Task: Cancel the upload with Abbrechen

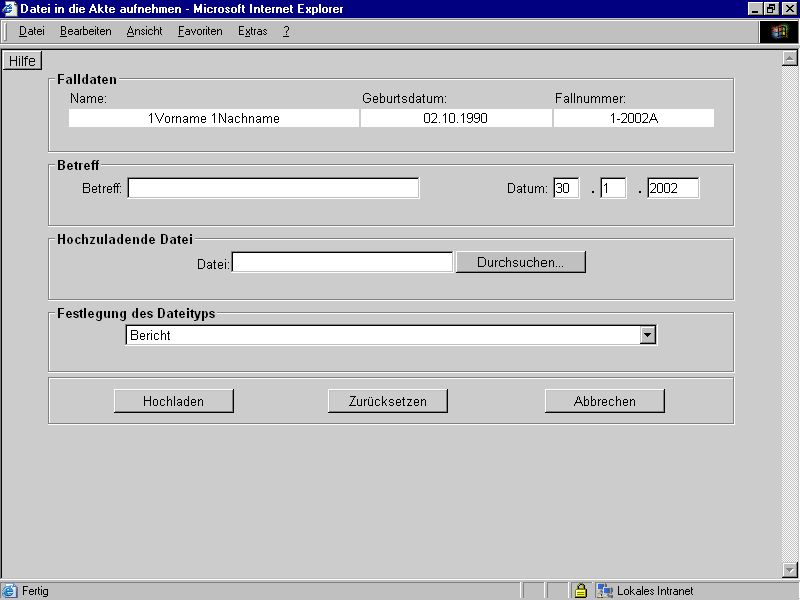Action: 604,401
